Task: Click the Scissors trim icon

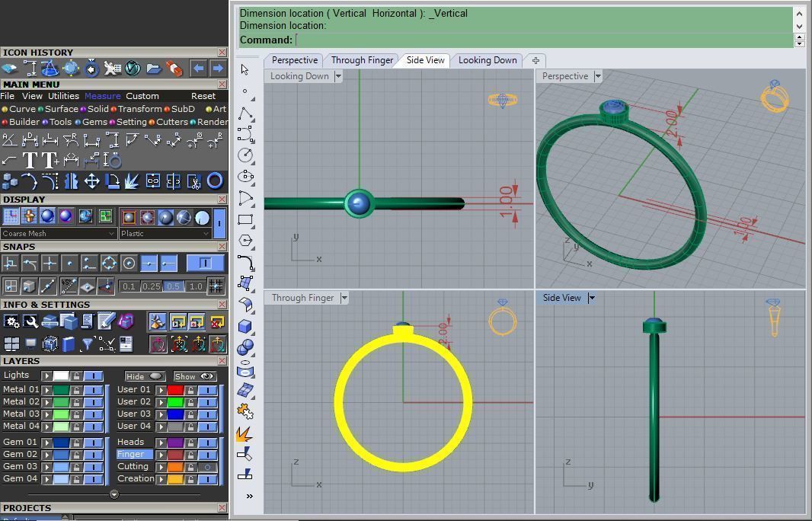Action: pos(193,181)
